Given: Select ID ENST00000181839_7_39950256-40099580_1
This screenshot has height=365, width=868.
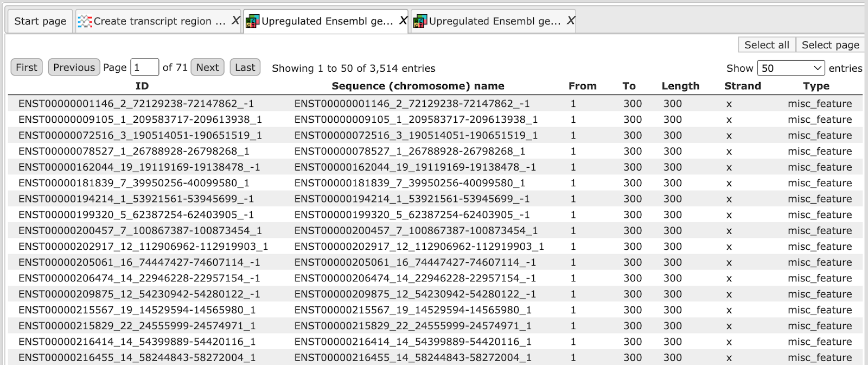Looking at the screenshot, I should click(134, 183).
